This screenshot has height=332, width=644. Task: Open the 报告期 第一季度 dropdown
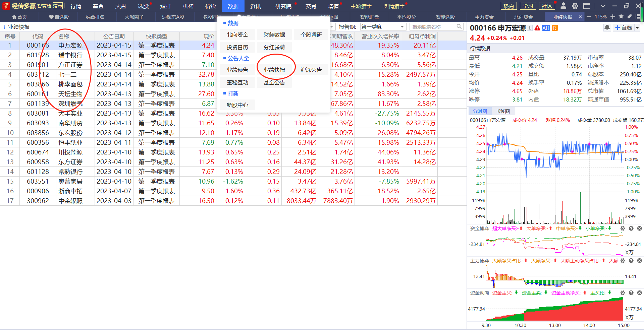coord(383,26)
